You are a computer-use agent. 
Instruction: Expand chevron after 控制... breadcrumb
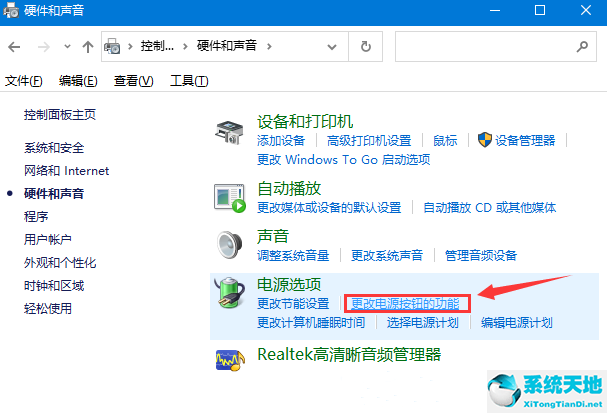click(185, 47)
